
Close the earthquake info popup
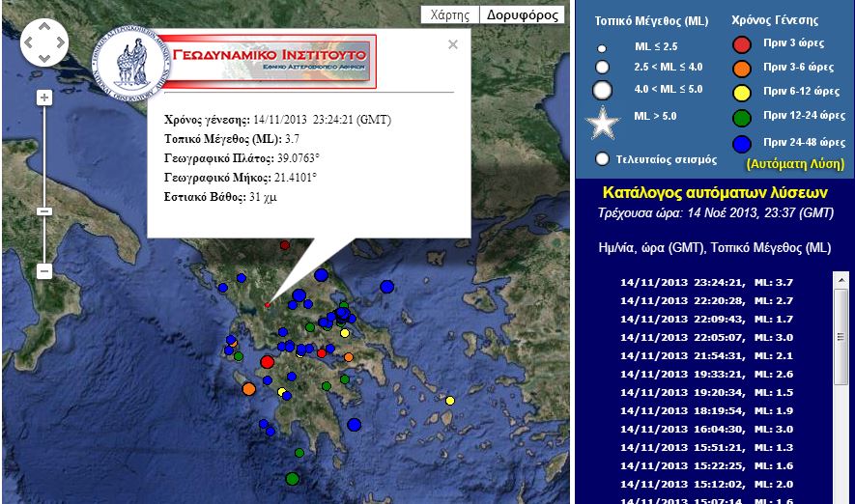tap(453, 44)
